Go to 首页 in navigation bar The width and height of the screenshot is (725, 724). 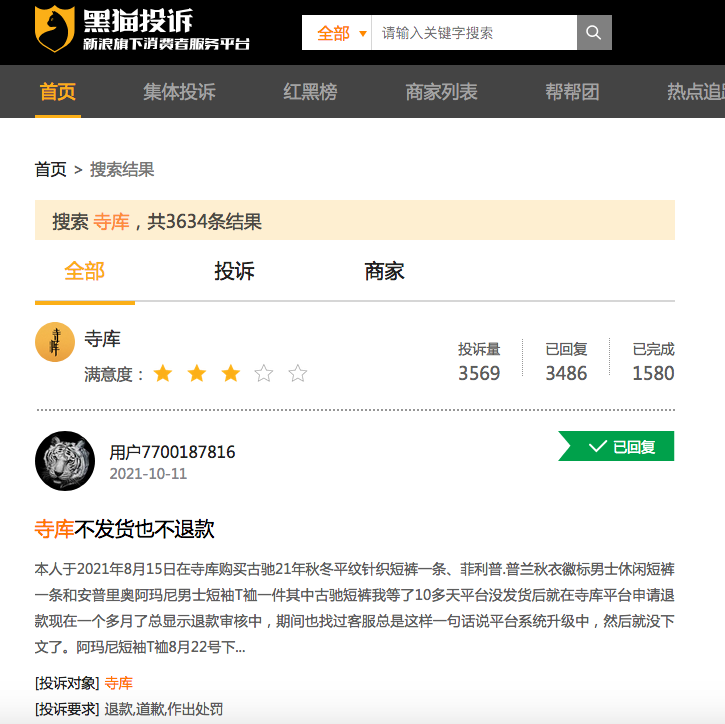coord(58,92)
